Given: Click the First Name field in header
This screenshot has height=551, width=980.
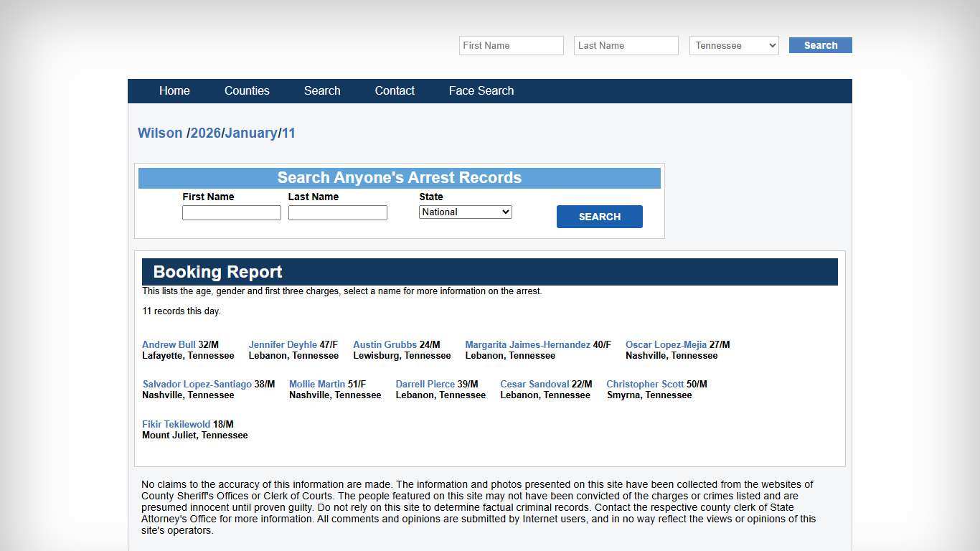Looking at the screenshot, I should [x=511, y=45].
